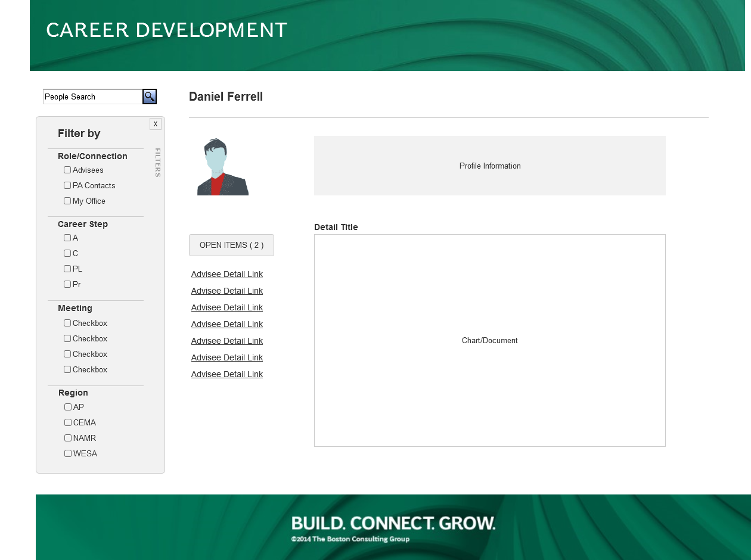Toggle Career Step C checkbox
Screen dimensions: 751x560
[x=67, y=253]
